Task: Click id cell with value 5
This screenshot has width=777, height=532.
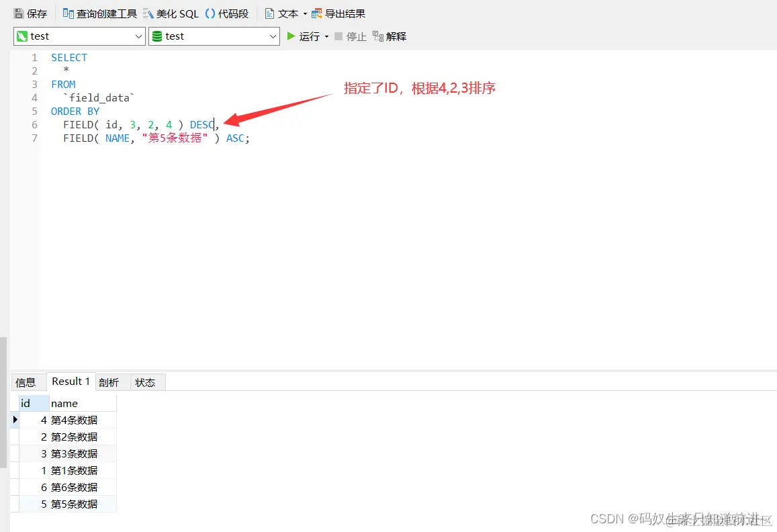Action: pyautogui.click(x=34, y=504)
